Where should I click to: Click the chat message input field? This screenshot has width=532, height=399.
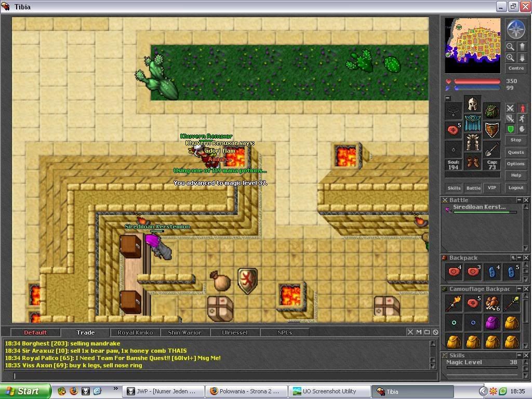tap(224, 376)
